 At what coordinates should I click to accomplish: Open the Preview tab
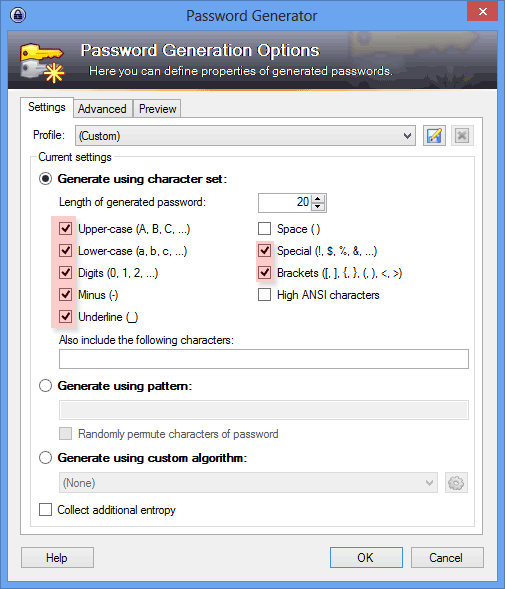click(x=157, y=109)
